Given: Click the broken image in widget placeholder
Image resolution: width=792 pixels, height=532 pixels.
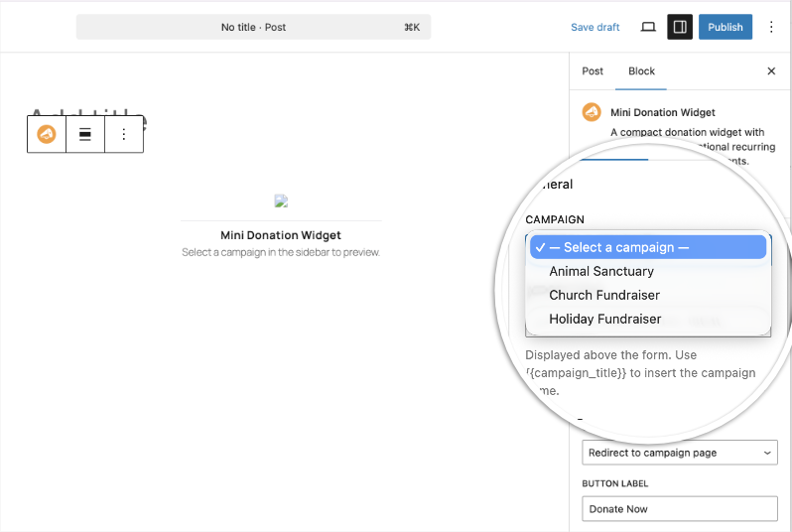Looking at the screenshot, I should (281, 201).
